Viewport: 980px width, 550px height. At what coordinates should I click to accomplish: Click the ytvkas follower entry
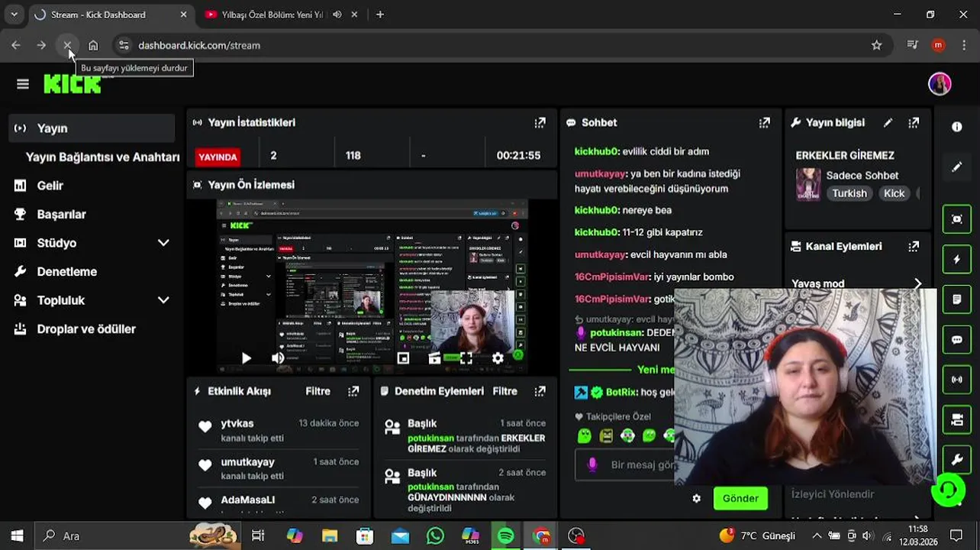point(279,430)
